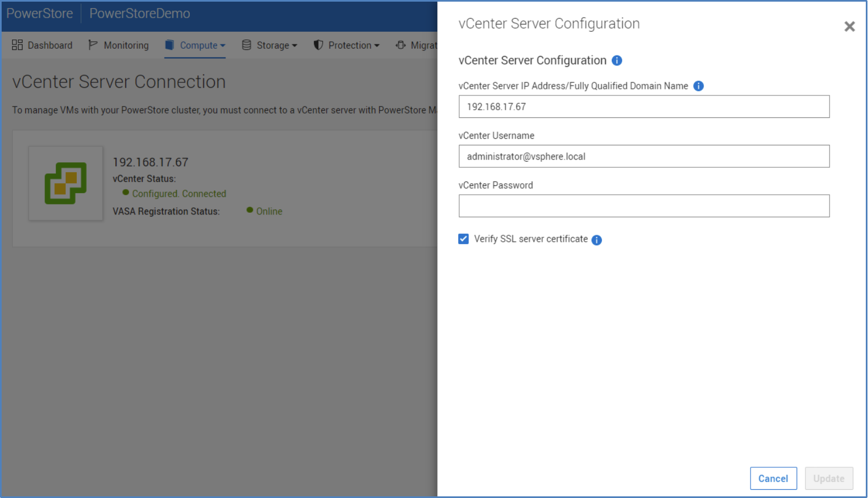Click the Configured, Connected status text
Viewport: 868px width, 498px height.
click(x=179, y=194)
